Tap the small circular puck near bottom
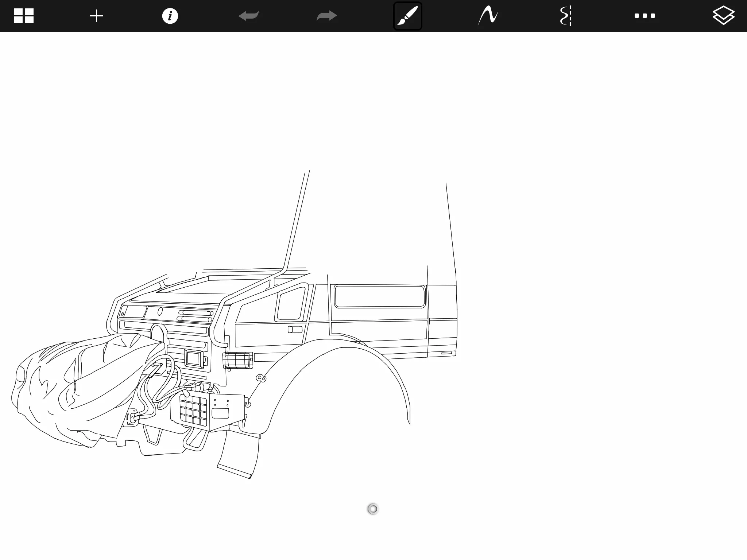 tap(373, 509)
